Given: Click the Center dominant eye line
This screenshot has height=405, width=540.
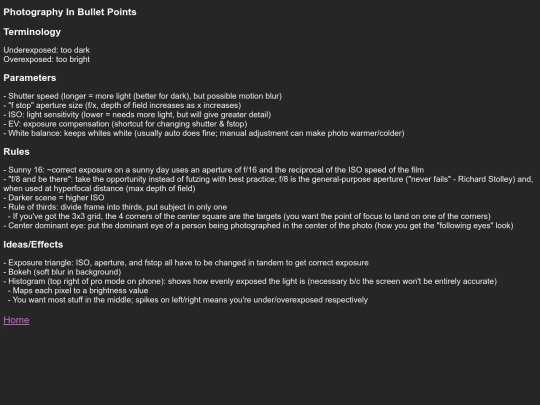Looking at the screenshot, I should (x=258, y=226).
